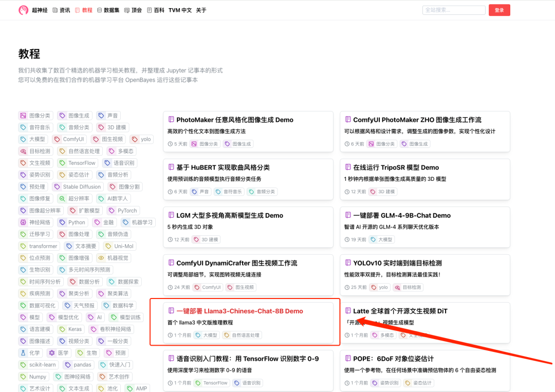Click the Keras tag icon in sidebar

click(62, 329)
